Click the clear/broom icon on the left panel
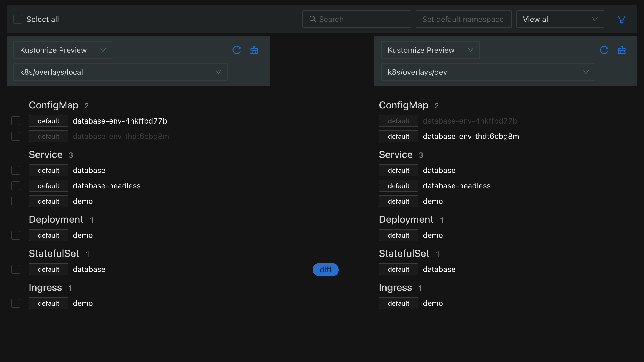Image resolution: width=644 pixels, height=362 pixels. 254,50
